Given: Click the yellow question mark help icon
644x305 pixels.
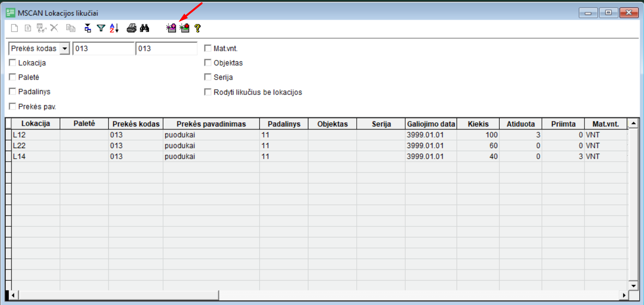Looking at the screenshot, I should pyautogui.click(x=197, y=28).
